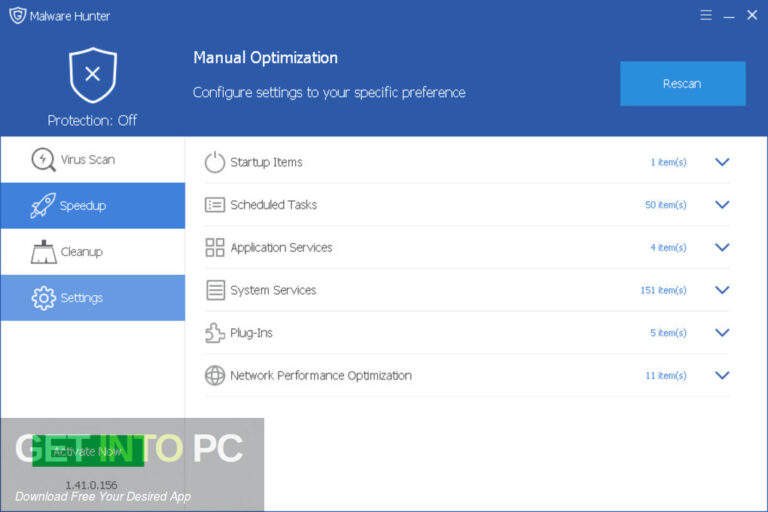Click the version number 1.41.0.156
Image resolution: width=768 pixels, height=512 pixels.
pos(92,485)
